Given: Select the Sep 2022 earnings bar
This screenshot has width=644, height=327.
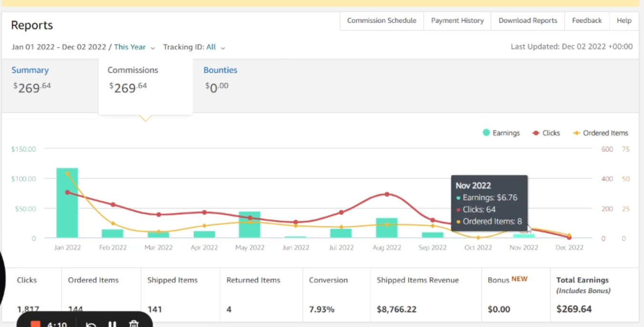Looking at the screenshot, I should click(433, 235).
